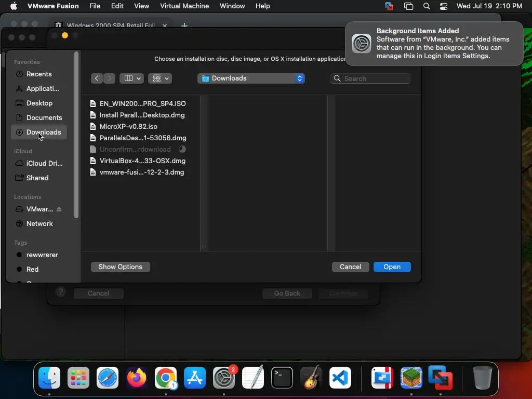Click VMware Fusion icon in the Dock
532x399 pixels.
441,378
